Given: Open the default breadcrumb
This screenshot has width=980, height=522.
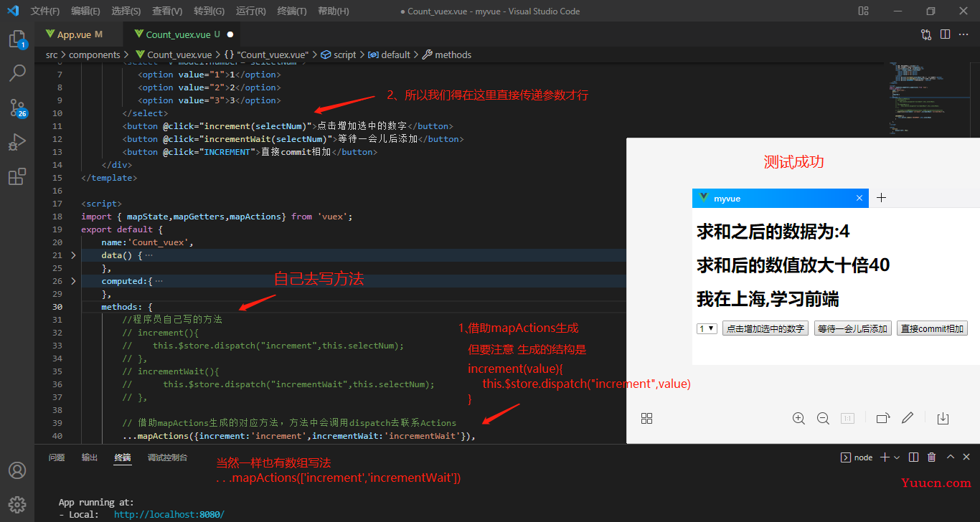Looking at the screenshot, I should pyautogui.click(x=390, y=54).
